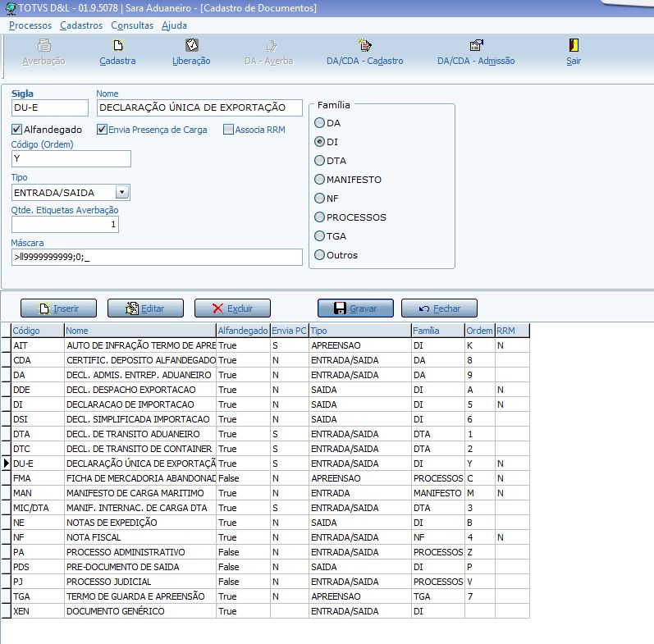Click the DA - Averba icon
The width and height of the screenshot is (654, 644).
pos(270,45)
